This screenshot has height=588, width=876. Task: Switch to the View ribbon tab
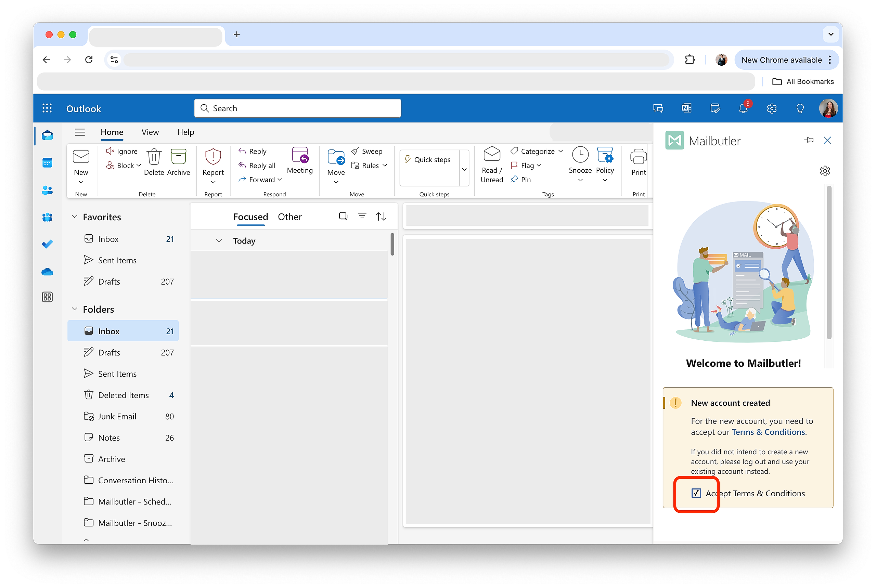pos(150,132)
